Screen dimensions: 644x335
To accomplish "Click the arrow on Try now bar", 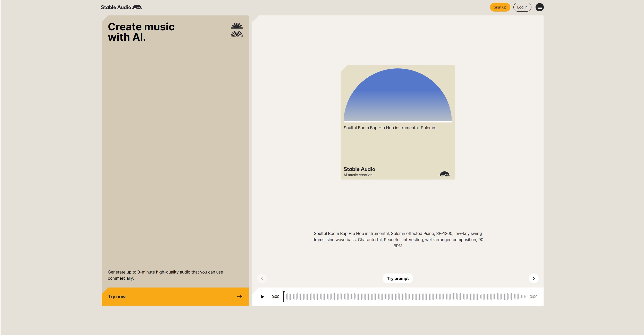I will click(239, 297).
